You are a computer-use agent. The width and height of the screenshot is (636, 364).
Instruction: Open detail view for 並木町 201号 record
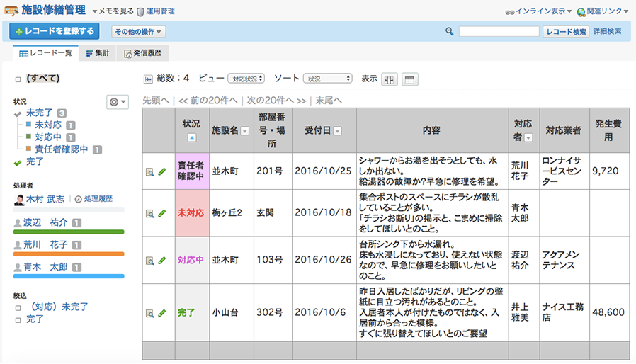(x=149, y=173)
